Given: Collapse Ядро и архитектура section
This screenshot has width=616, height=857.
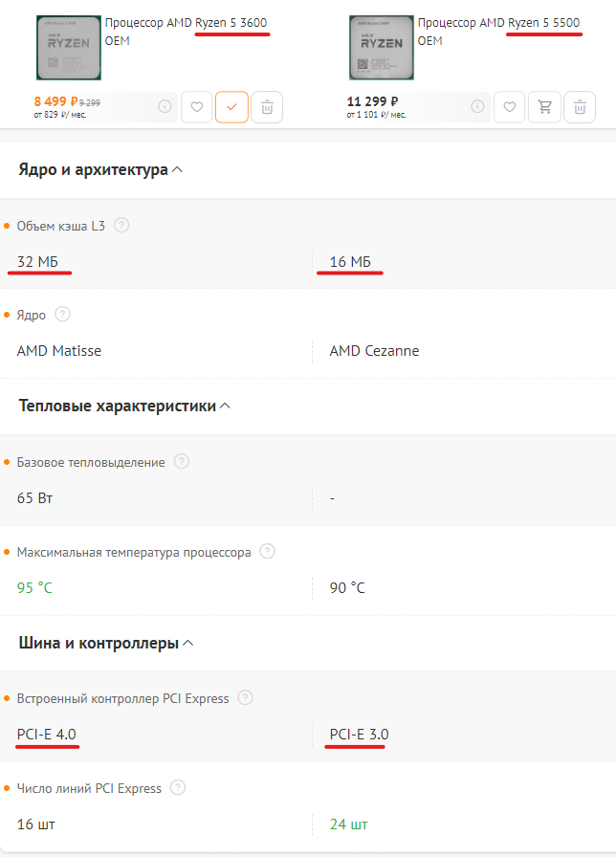Looking at the screenshot, I should (x=100, y=169).
